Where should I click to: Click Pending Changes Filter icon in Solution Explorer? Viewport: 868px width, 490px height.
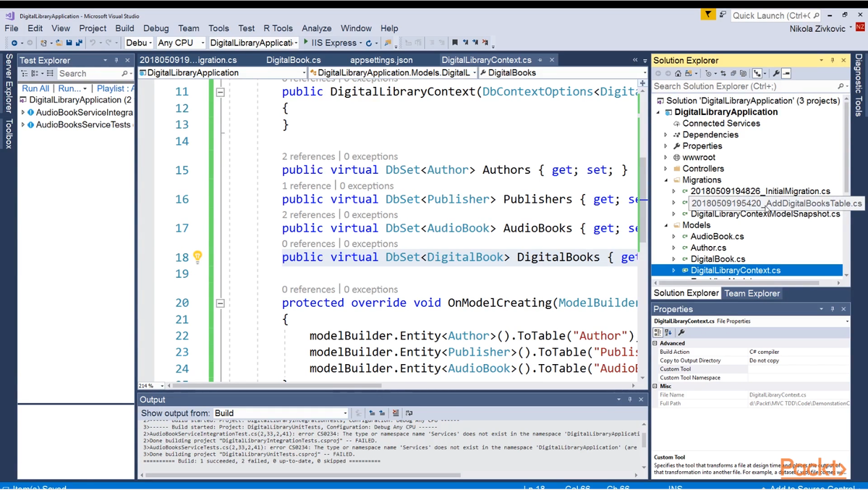[x=708, y=73]
